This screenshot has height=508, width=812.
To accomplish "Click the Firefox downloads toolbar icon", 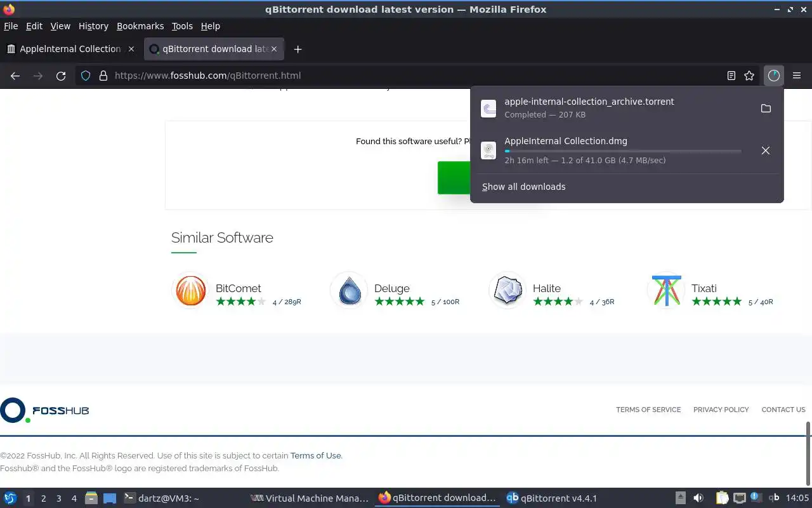I will [x=773, y=76].
